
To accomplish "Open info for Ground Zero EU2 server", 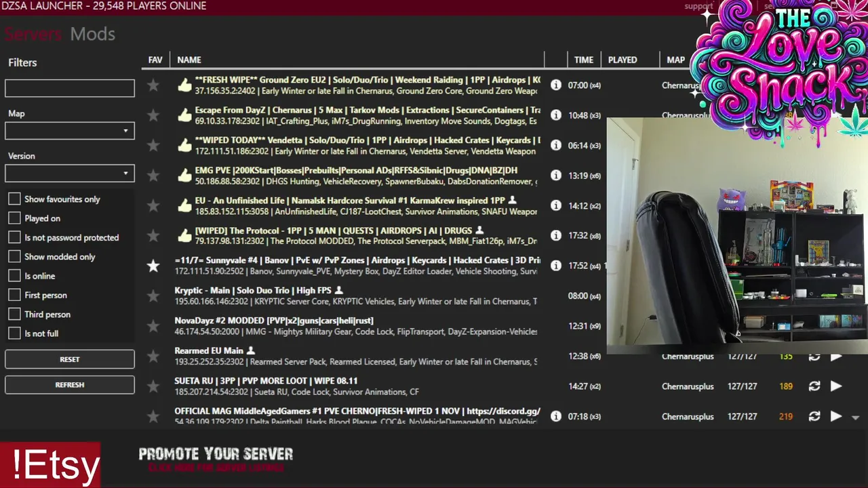I will 556,85.
